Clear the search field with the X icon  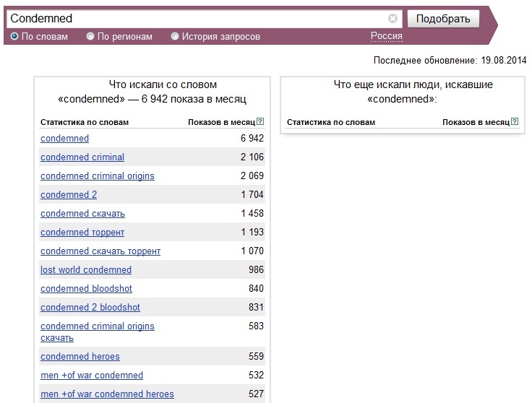[392, 18]
